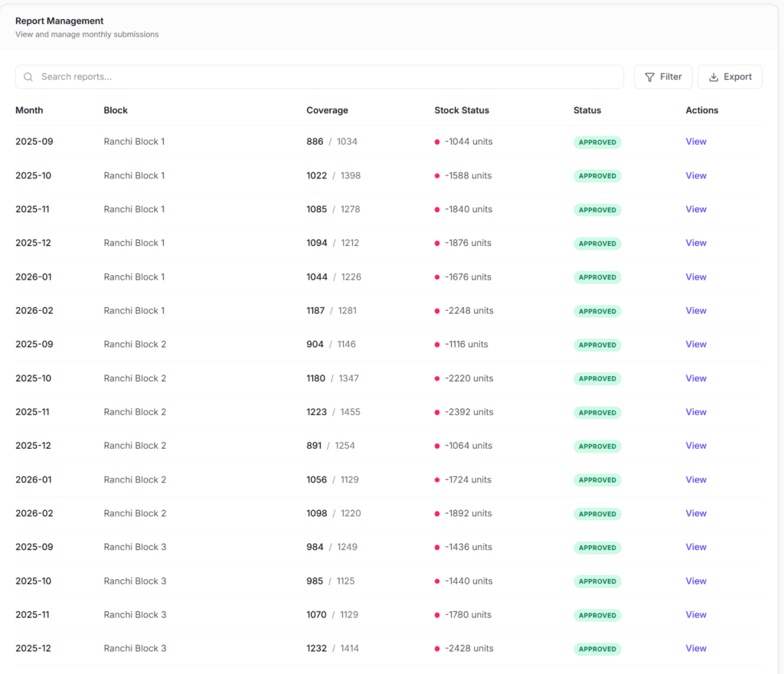
Task: Click the red dot beside -1044 units
Action: (x=437, y=142)
